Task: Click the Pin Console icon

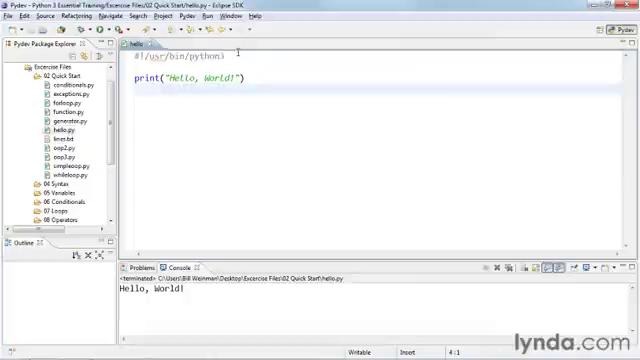Action: (574, 268)
